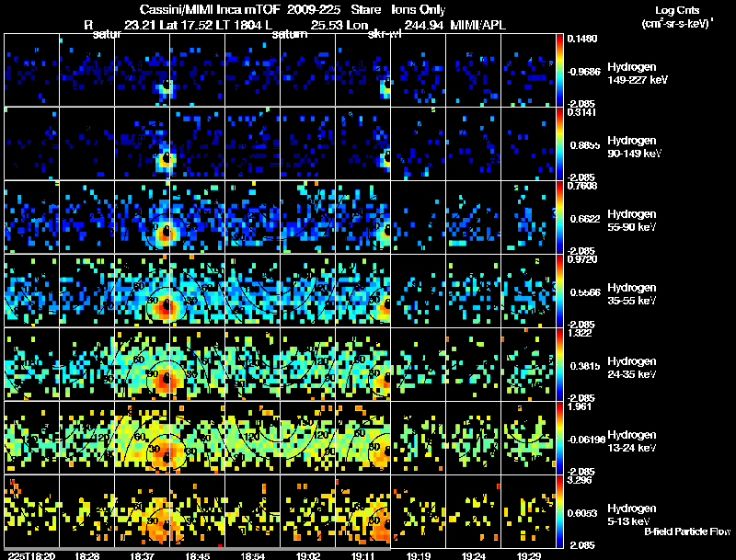This screenshot has width=736, height=560.
Task: Open the 149-227 keV image at 18:37
Action: point(143,70)
